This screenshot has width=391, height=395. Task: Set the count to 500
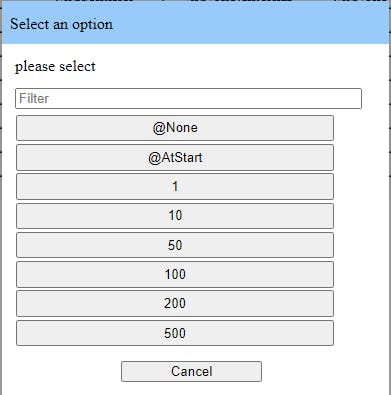pos(175,333)
